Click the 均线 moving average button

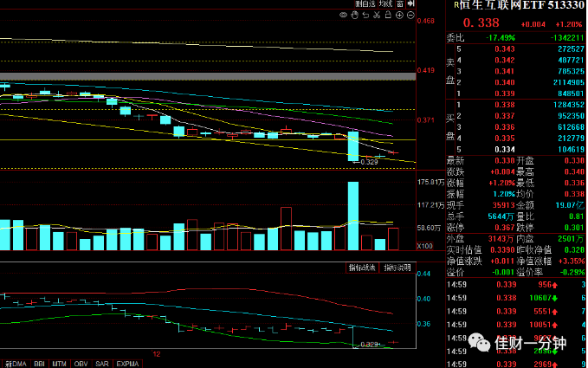point(386,3)
